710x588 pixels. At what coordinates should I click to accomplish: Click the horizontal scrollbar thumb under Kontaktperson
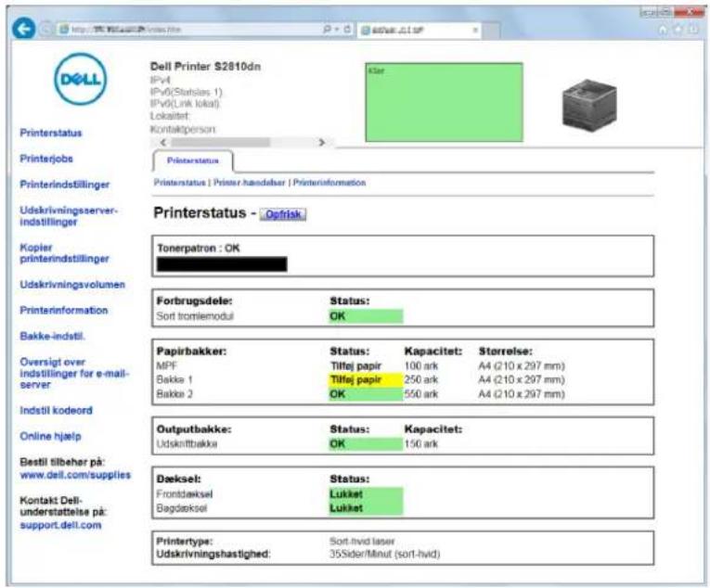click(220, 143)
